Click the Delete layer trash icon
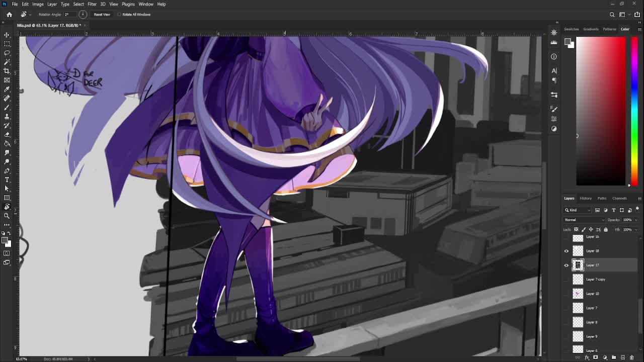644x362 pixels. pos(632,357)
